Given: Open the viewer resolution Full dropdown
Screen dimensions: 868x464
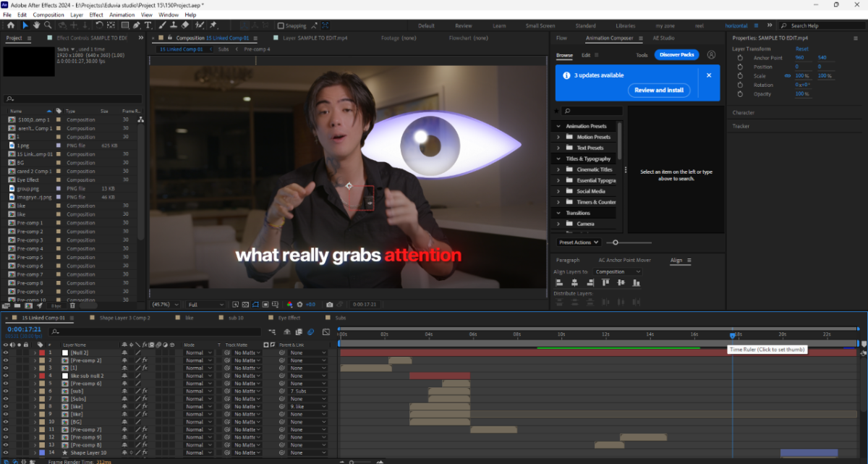Looking at the screenshot, I should click(205, 305).
